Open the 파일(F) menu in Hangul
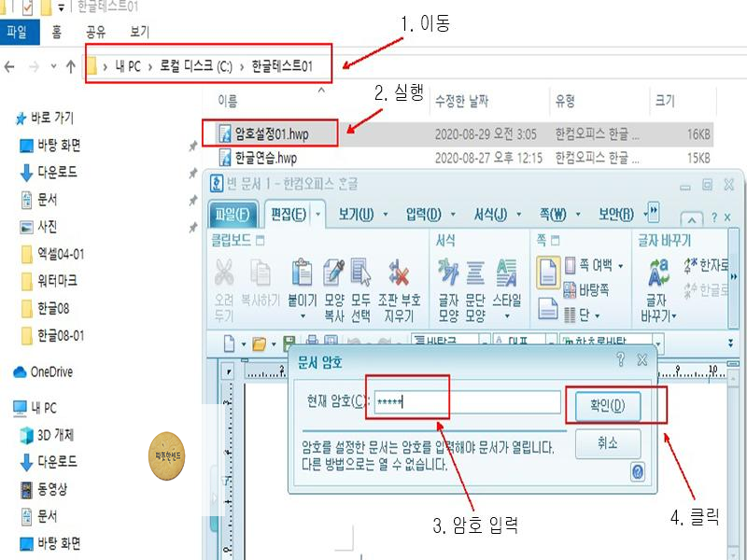The height and width of the screenshot is (560, 747). [232, 215]
